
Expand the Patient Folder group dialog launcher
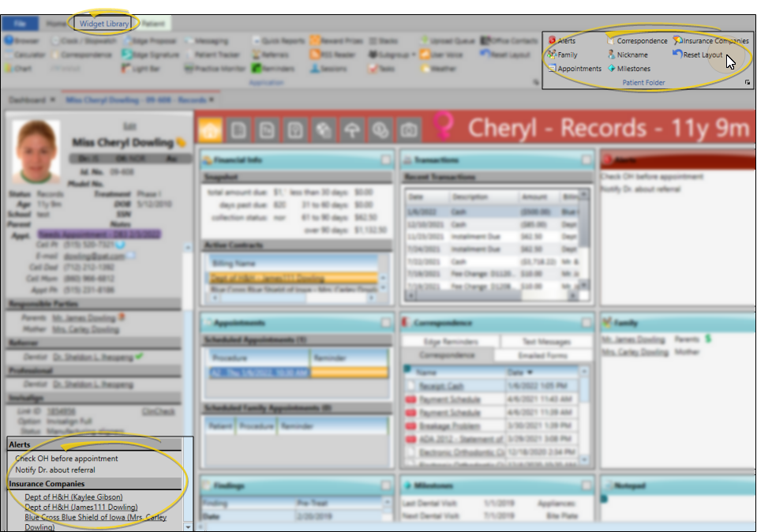click(x=747, y=82)
